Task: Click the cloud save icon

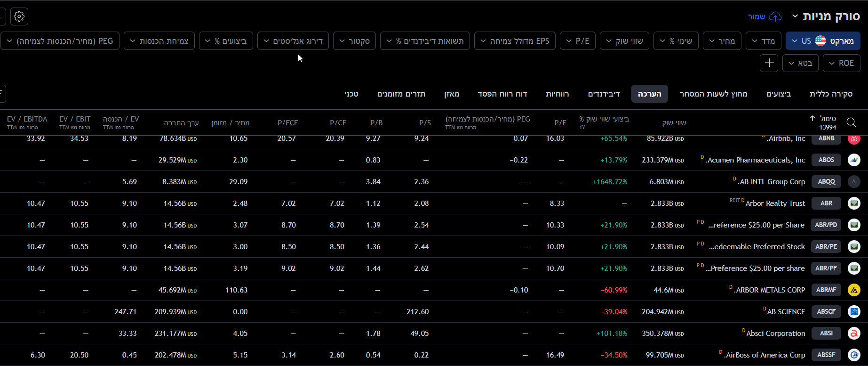Action: 775,16
